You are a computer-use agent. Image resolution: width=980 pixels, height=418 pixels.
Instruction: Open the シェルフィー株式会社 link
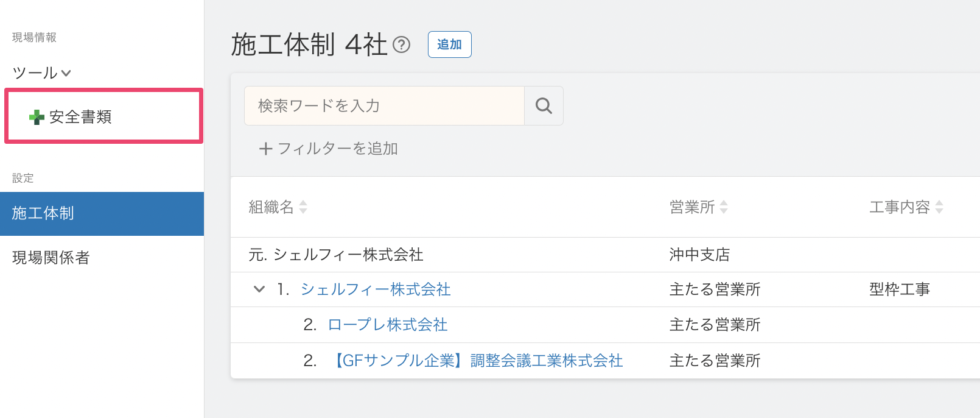coord(376,289)
